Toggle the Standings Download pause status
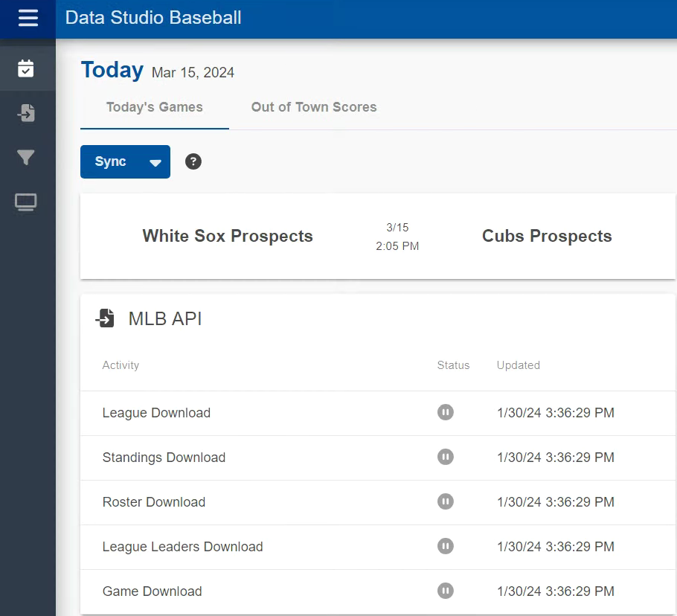 [x=446, y=457]
